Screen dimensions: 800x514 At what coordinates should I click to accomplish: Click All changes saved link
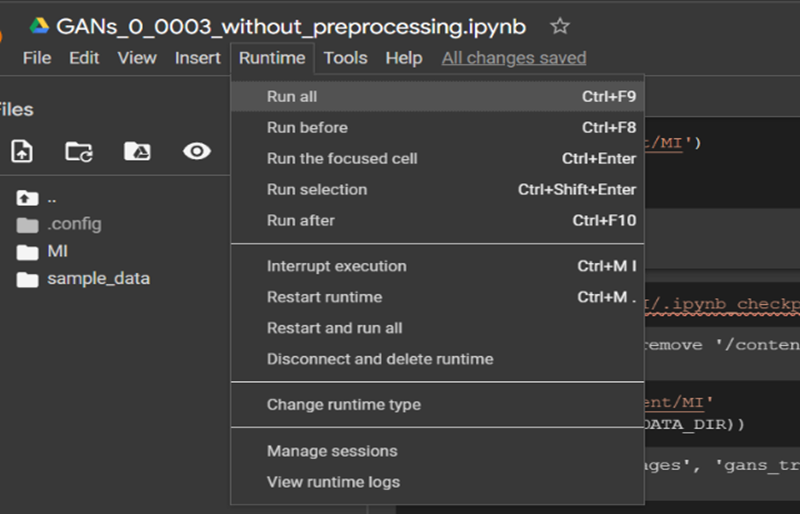pyautogui.click(x=514, y=58)
